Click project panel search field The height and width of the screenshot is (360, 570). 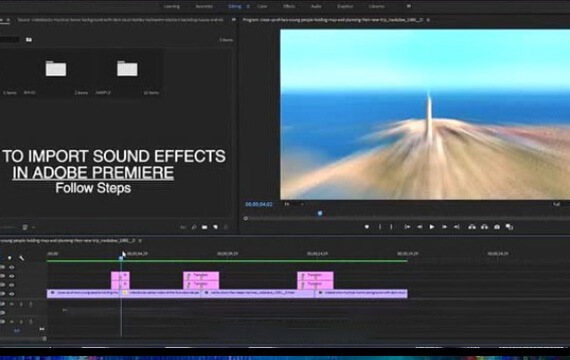pos(9,39)
